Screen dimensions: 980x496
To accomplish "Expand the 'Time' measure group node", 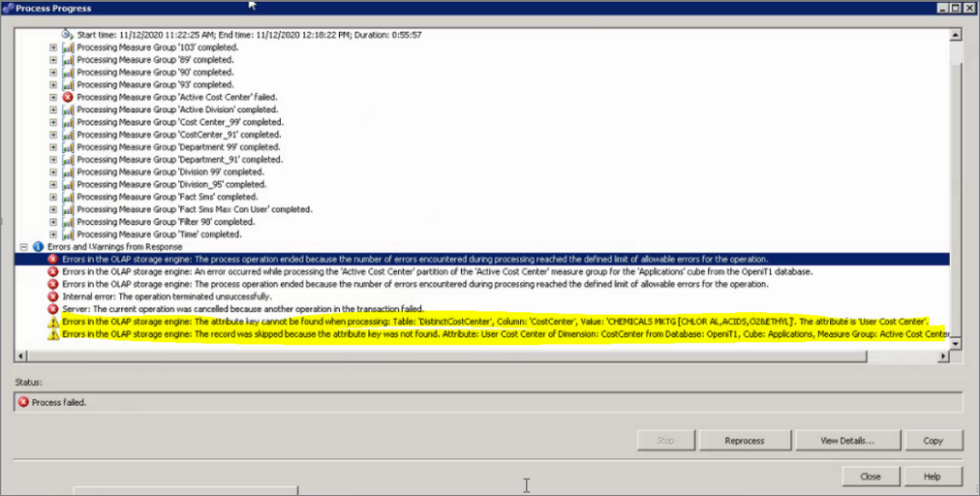I will (x=53, y=234).
